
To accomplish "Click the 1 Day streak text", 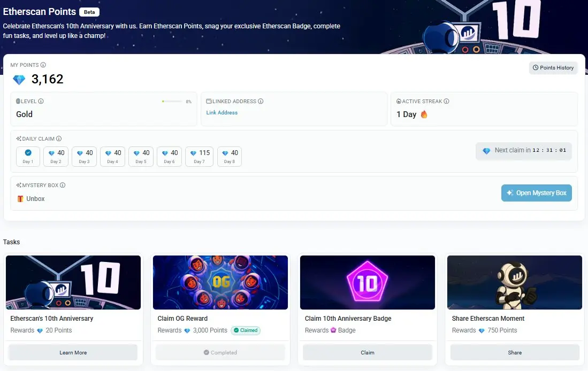I will coord(407,114).
